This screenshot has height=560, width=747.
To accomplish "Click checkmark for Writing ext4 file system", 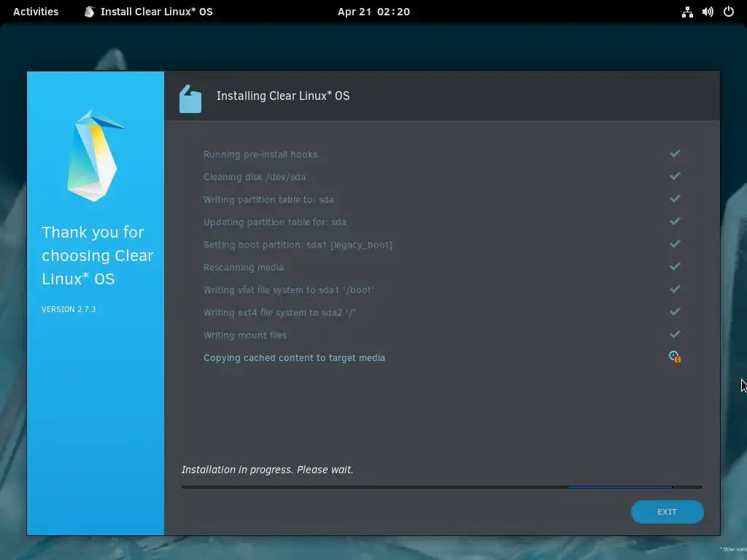I will pyautogui.click(x=675, y=312).
